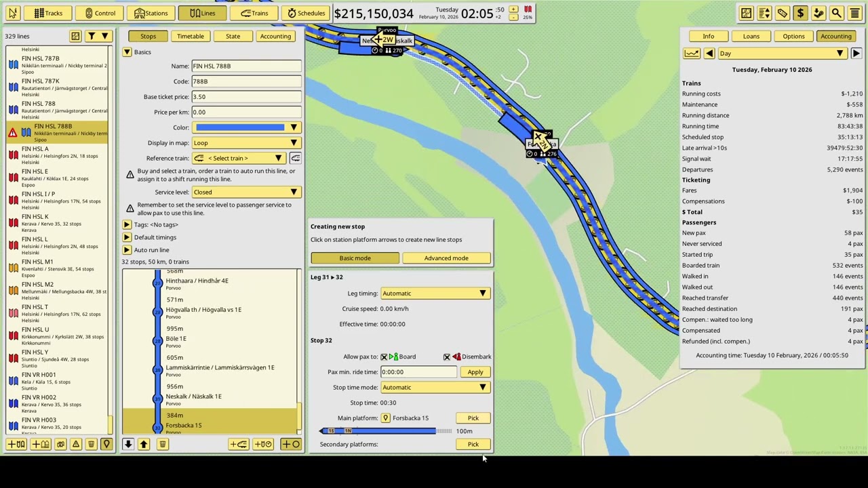The height and width of the screenshot is (488, 868).
Task: Collapse the Basics section
Action: [x=127, y=52]
